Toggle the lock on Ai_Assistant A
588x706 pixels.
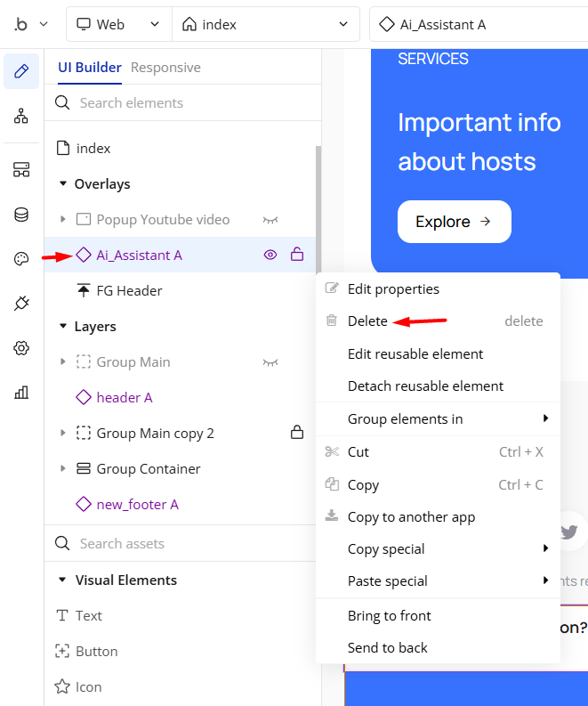(297, 255)
